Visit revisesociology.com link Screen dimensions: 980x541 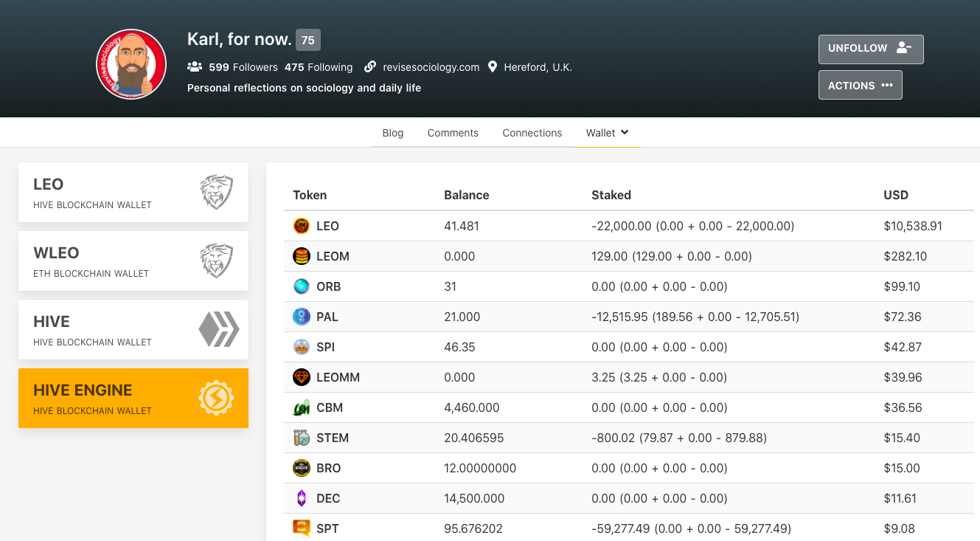(431, 67)
